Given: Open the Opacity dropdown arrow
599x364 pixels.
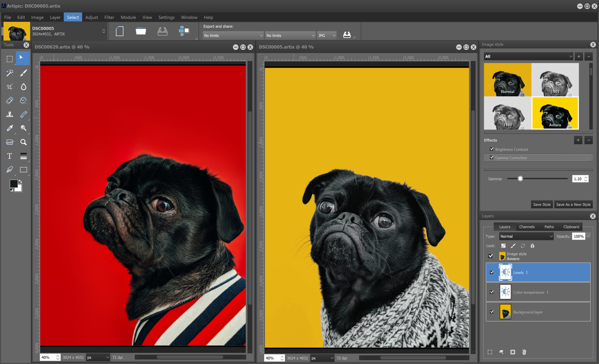Looking at the screenshot, I should pos(588,236).
